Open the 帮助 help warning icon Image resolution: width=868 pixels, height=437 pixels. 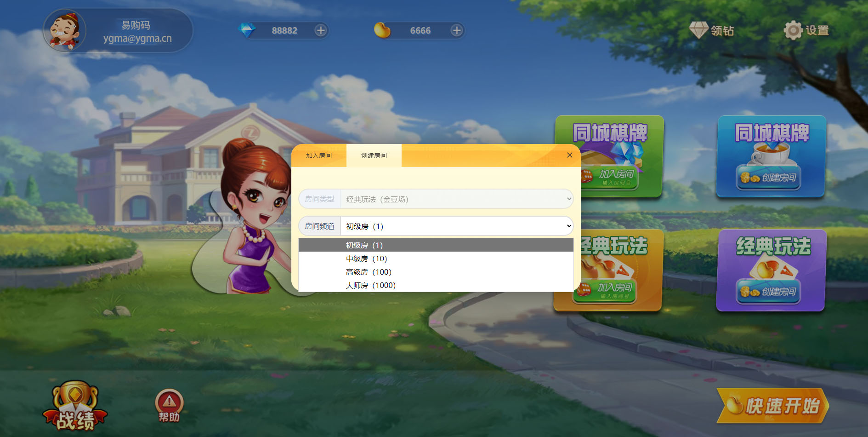tap(169, 405)
